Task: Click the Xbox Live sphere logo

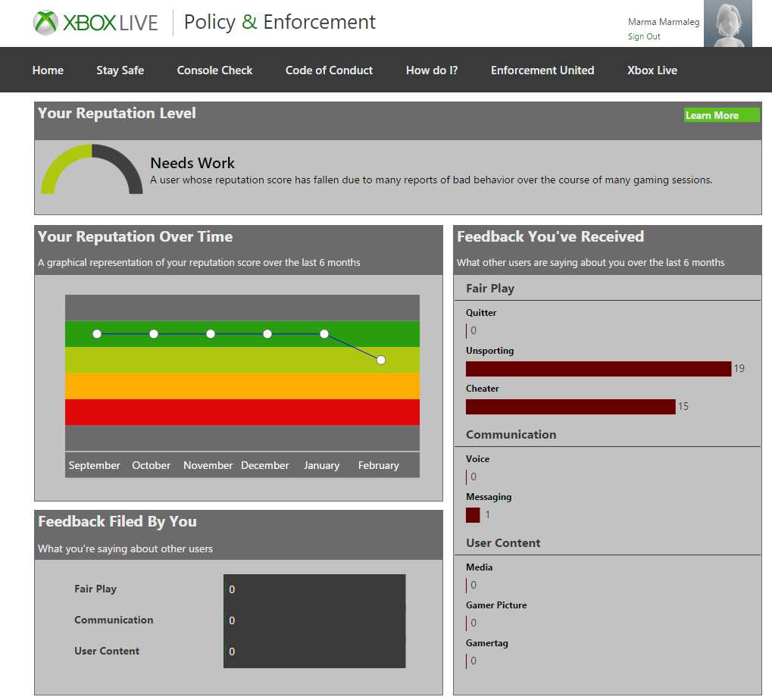Action: point(45,23)
